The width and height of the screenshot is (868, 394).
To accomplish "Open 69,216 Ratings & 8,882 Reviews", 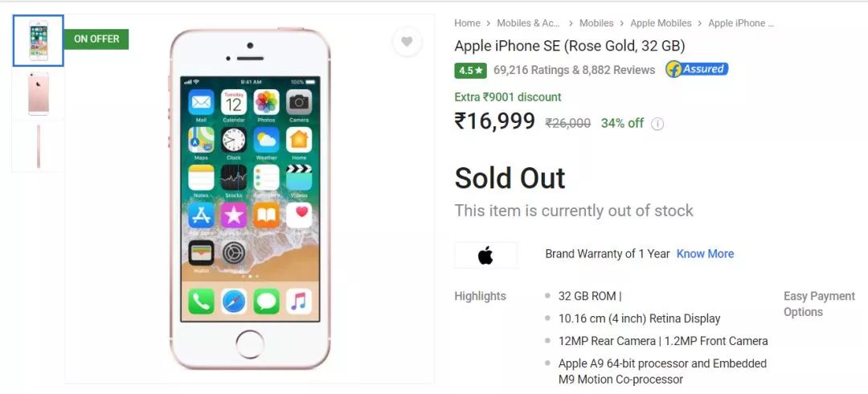I will (574, 71).
